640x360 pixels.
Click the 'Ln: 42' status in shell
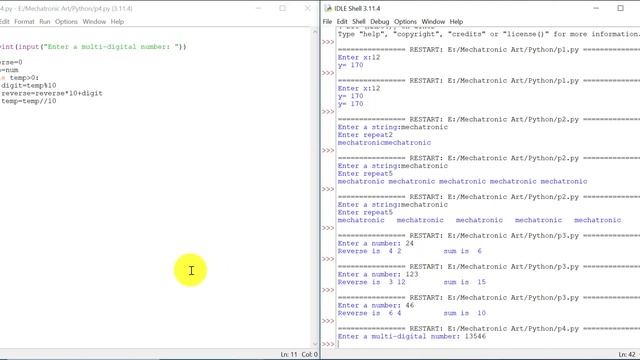[x=627, y=354]
